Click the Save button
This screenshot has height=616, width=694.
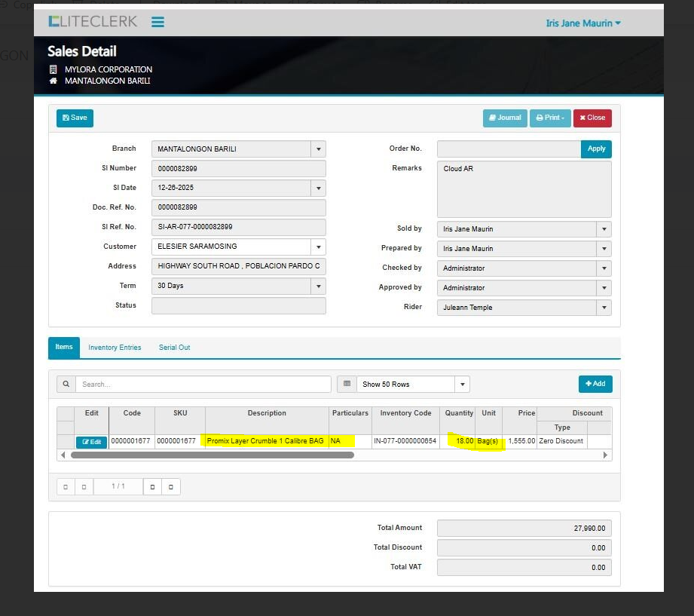click(x=75, y=118)
